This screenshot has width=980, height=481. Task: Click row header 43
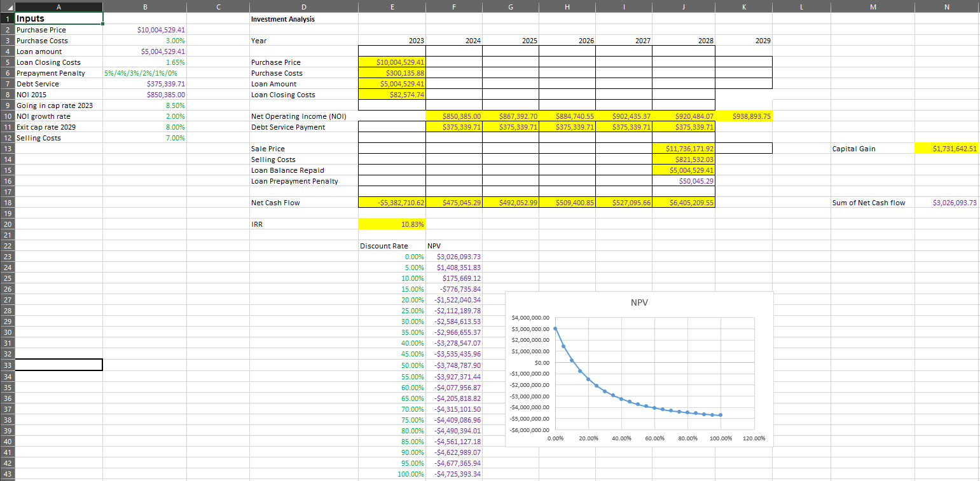tap(7, 474)
